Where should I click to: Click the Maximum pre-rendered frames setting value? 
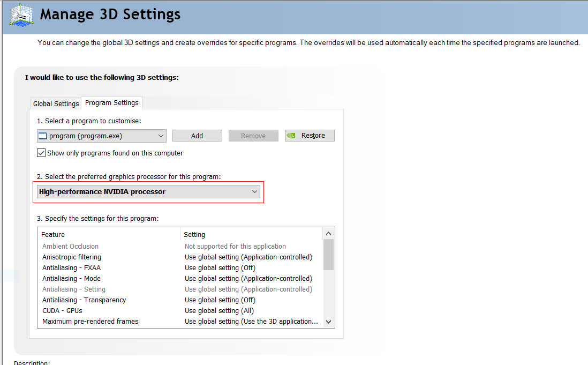pos(251,322)
